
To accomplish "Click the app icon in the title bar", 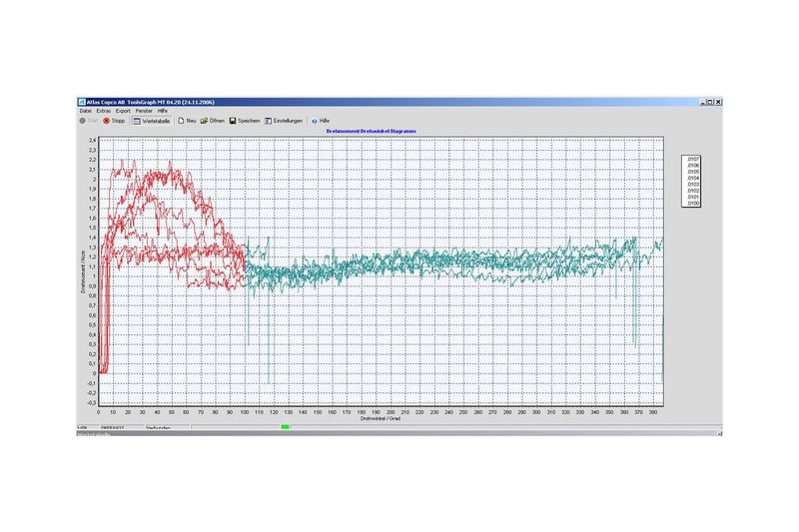I will pos(82,102).
